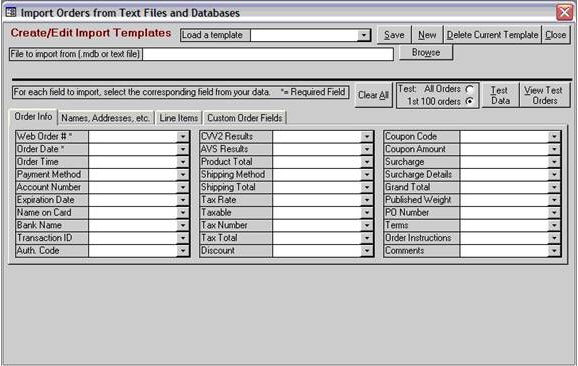The image size is (578, 366).
Task: Expand the PO Number dropdown
Action: [x=554, y=213]
